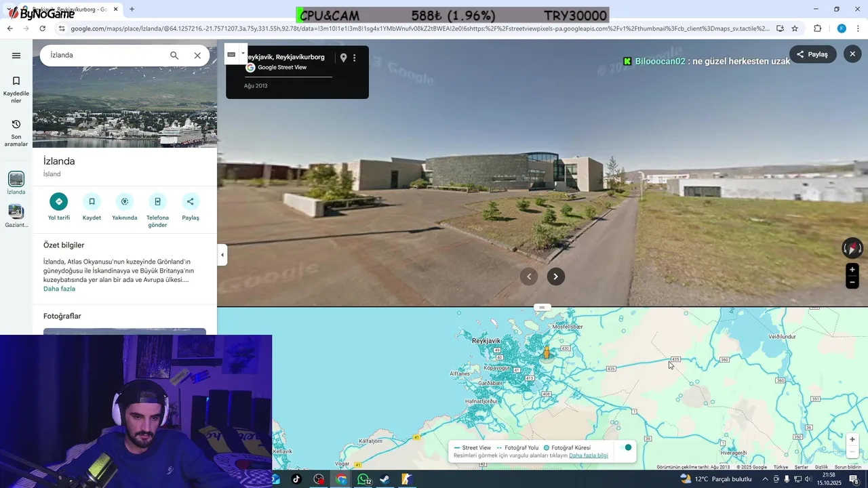868x488 pixels.
Task: Click the browser address bar URL
Action: (x=420, y=28)
